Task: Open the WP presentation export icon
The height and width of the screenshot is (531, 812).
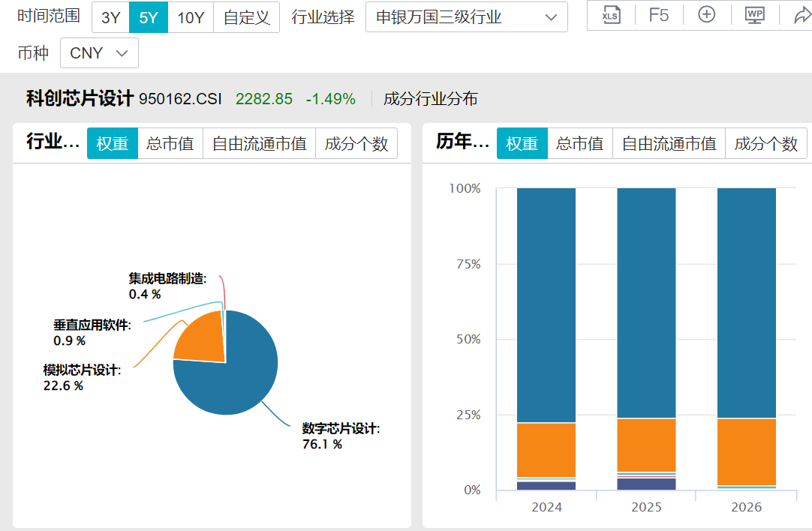Action: pyautogui.click(x=754, y=15)
